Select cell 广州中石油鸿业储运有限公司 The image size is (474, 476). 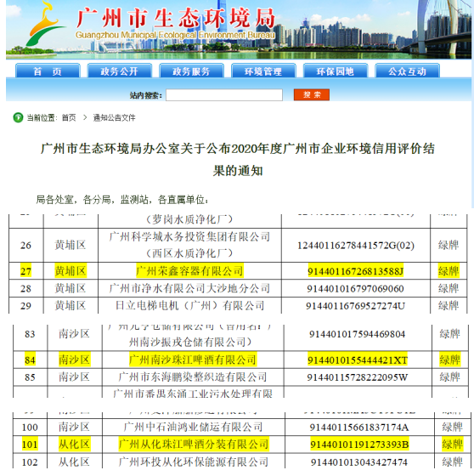(194, 427)
